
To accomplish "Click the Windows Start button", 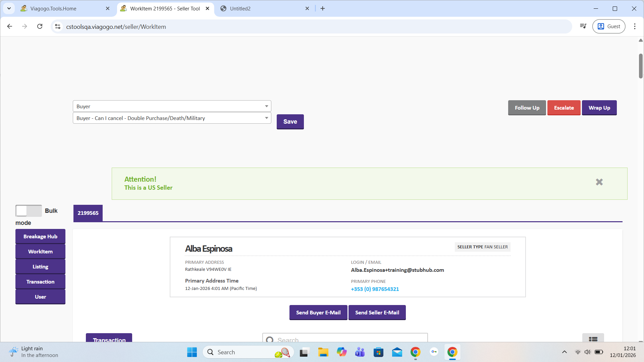I will [192, 352].
